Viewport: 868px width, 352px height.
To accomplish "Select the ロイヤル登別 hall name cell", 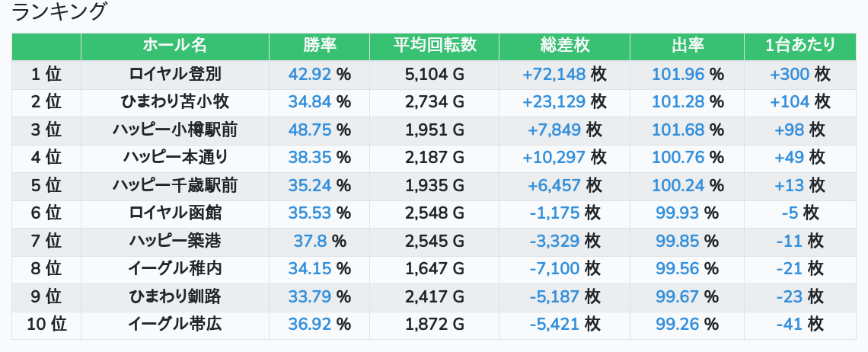I will click(175, 75).
